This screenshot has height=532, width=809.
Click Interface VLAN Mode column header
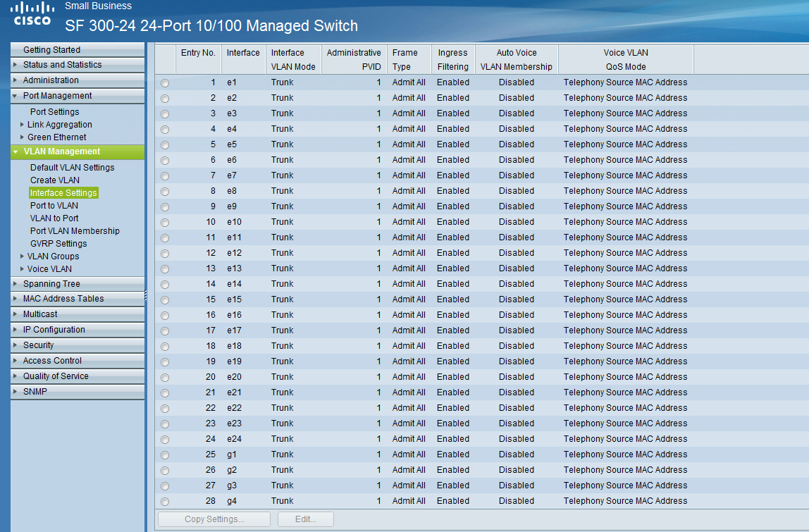click(x=293, y=59)
